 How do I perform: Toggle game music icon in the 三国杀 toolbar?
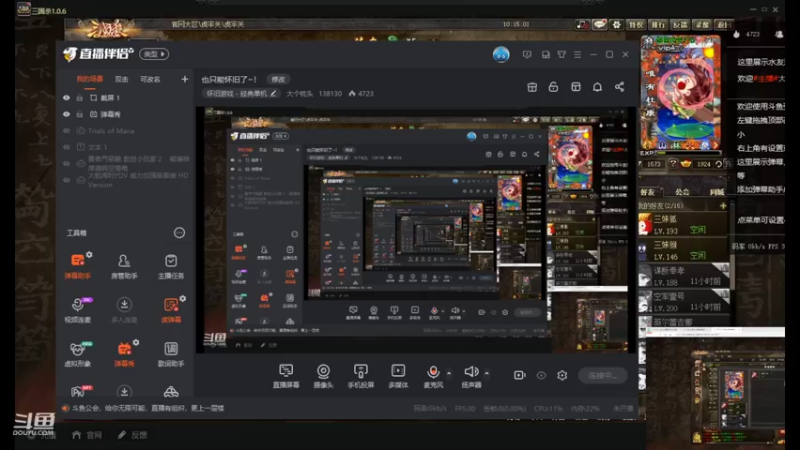pyautogui.click(x=582, y=24)
